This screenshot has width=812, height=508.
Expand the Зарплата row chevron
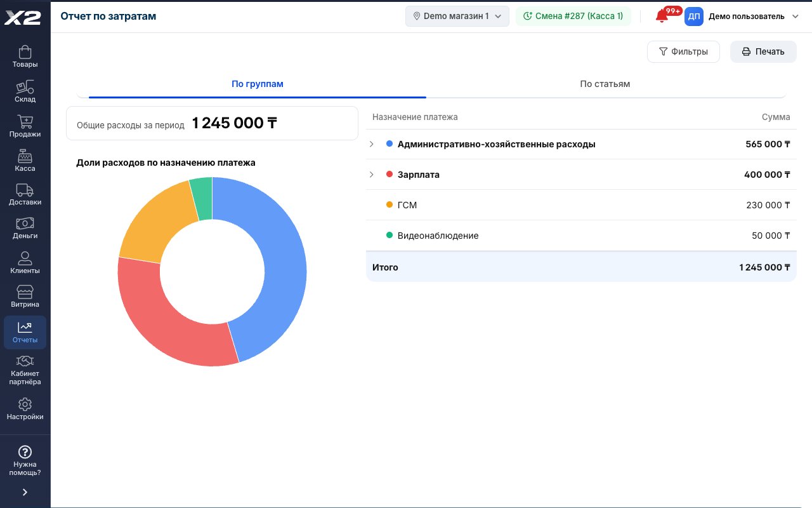(372, 175)
